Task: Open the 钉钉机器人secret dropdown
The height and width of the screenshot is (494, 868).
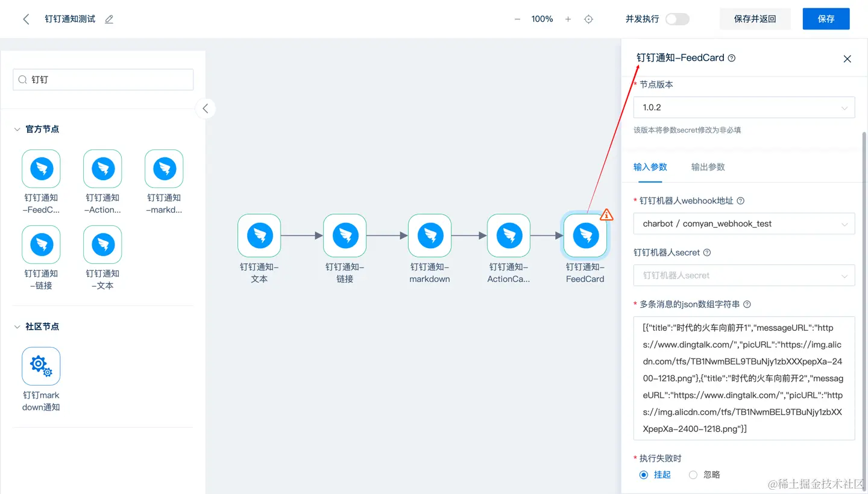Action: pyautogui.click(x=744, y=275)
